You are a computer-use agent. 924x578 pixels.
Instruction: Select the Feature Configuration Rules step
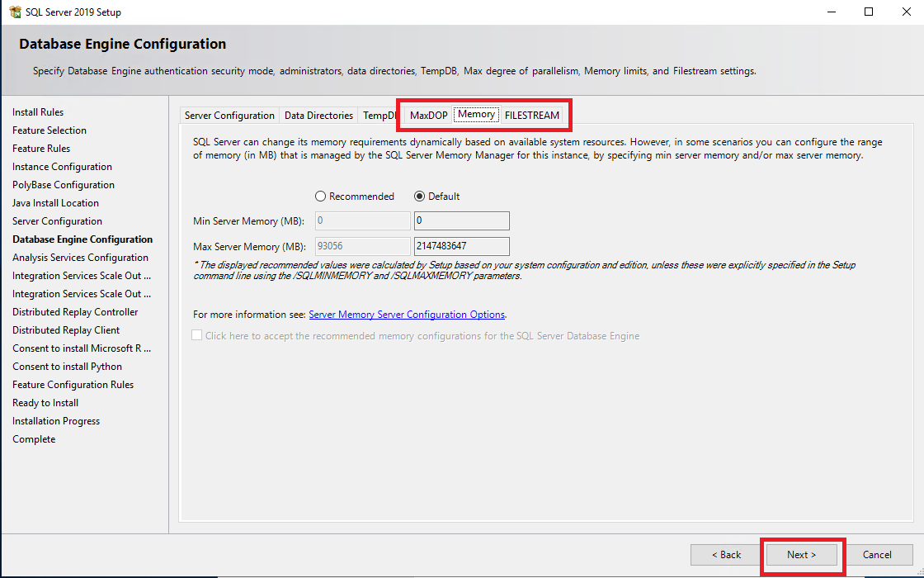pyautogui.click(x=73, y=385)
